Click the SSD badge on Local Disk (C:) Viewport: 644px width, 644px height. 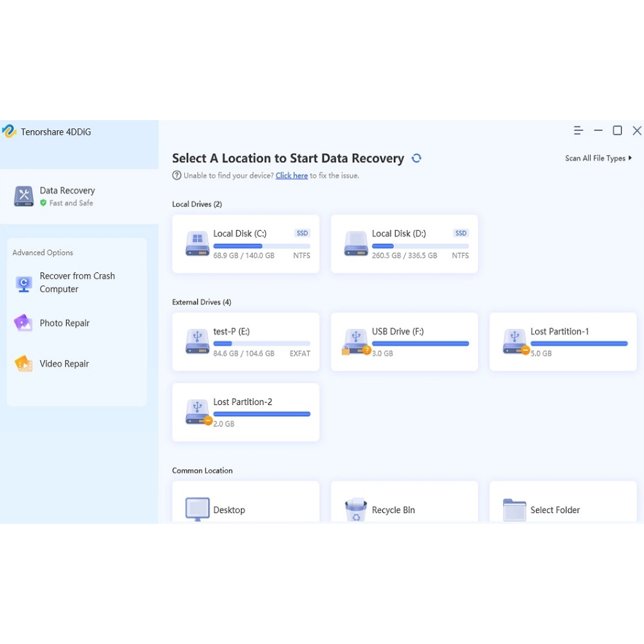(x=303, y=233)
